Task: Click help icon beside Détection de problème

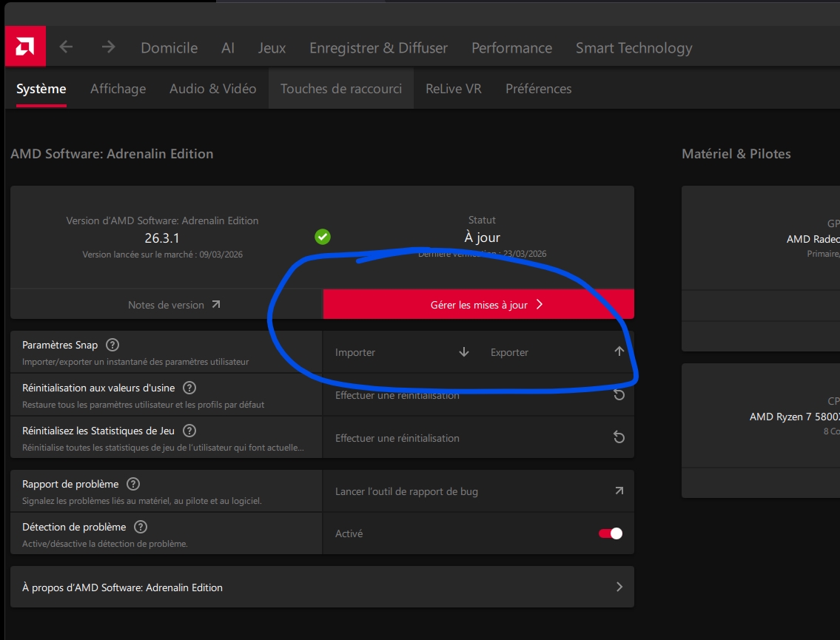Action: (141, 527)
